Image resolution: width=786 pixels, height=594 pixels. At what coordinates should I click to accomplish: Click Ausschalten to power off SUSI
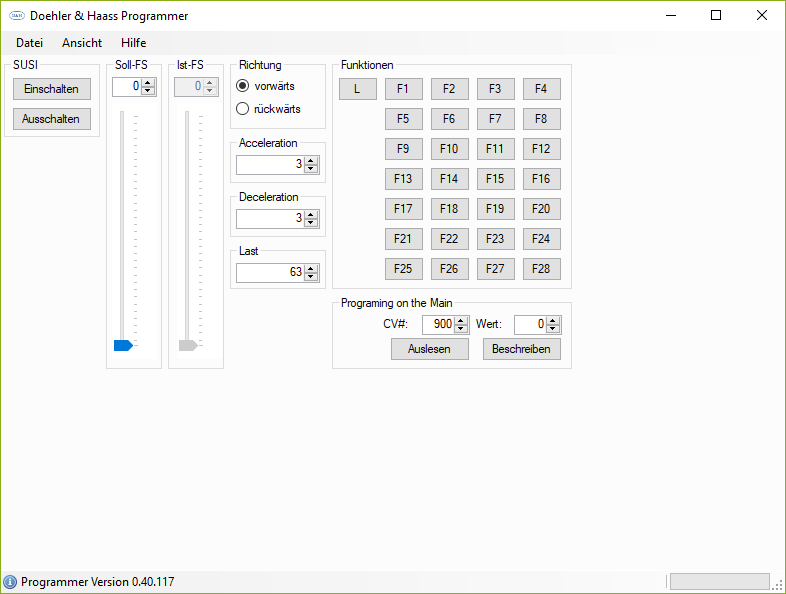[x=52, y=119]
